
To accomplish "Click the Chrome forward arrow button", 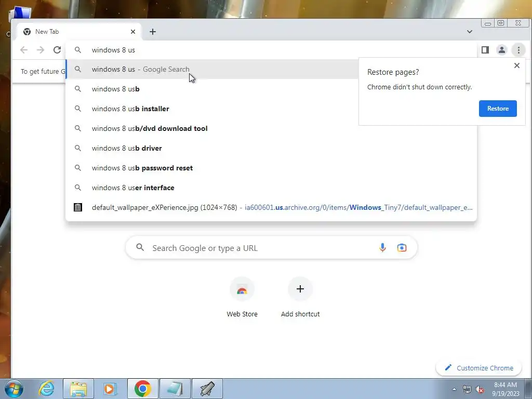I will [41, 50].
